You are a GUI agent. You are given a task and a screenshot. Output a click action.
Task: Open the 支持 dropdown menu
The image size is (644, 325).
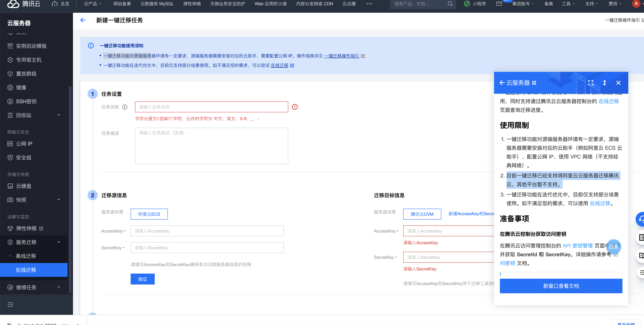[591, 4]
